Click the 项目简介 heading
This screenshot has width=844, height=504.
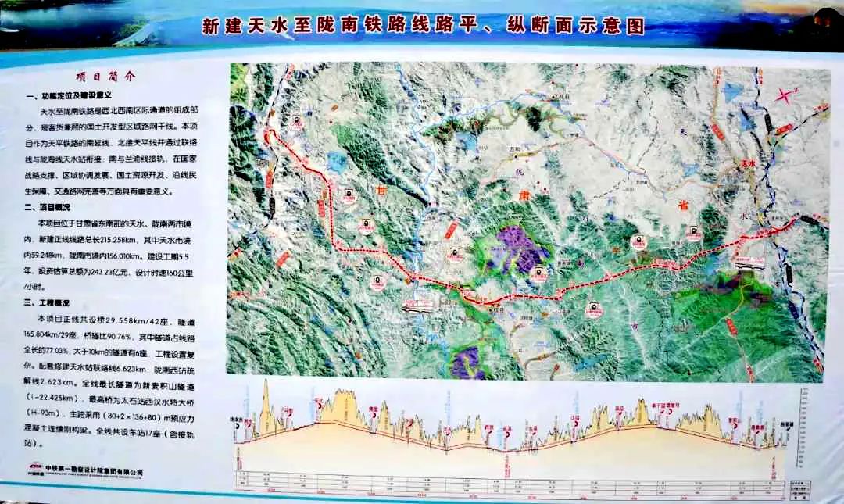coord(105,77)
